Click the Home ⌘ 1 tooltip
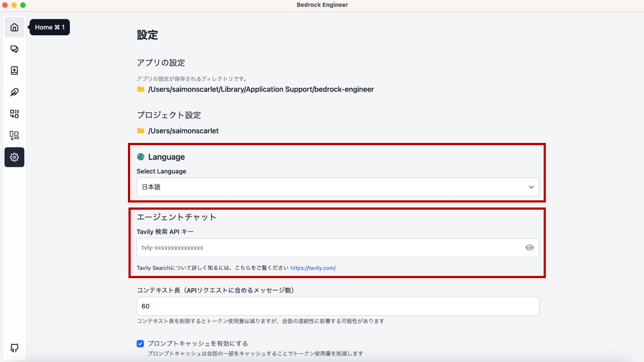Viewport: 644px width, 362px height. (50, 27)
